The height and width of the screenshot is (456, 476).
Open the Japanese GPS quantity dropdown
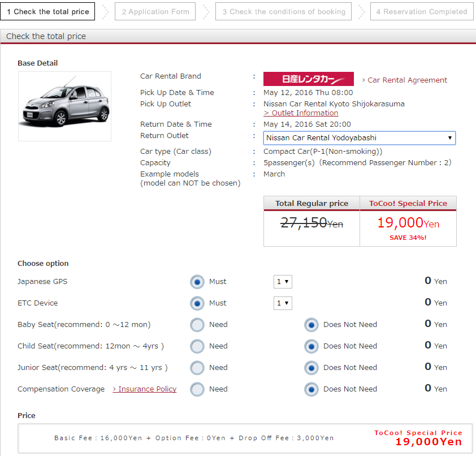click(x=283, y=281)
